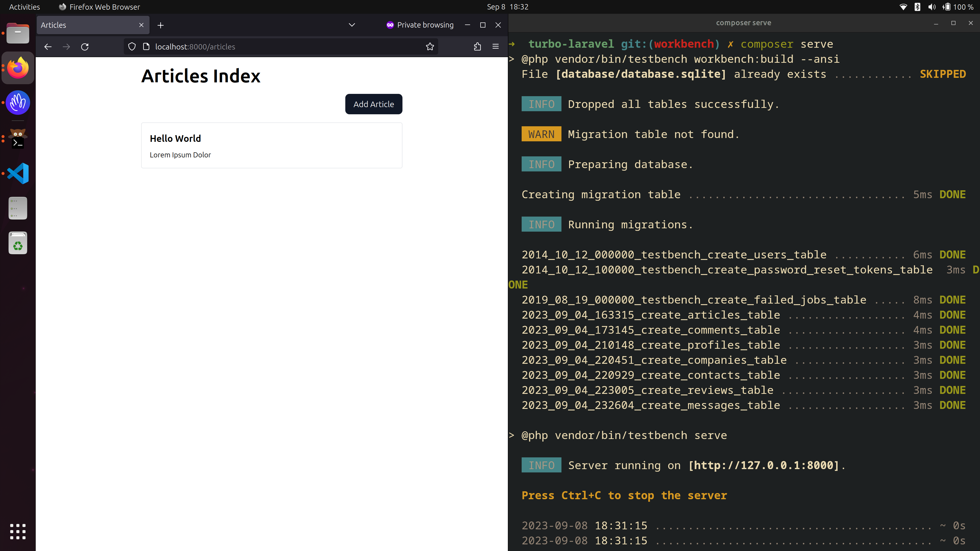Reload the articles page
Image resolution: width=980 pixels, height=551 pixels.
click(85, 46)
